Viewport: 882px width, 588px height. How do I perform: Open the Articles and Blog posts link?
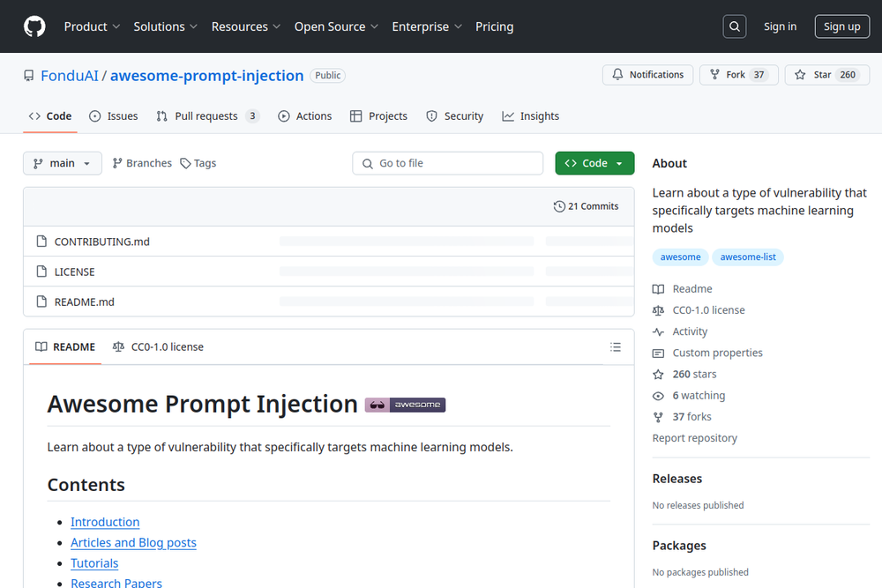tap(133, 542)
